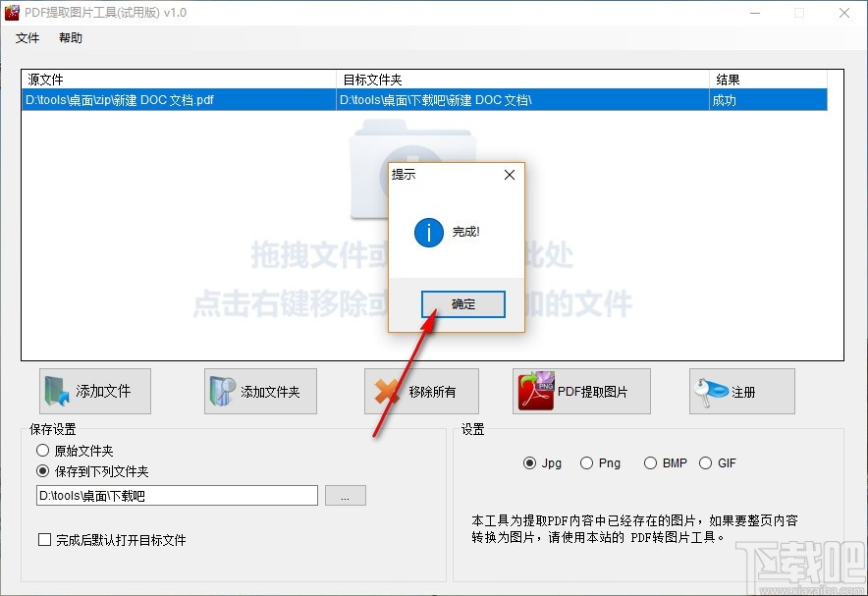Click the 添加文件夹 (Add Folder) icon
Image resolution: width=868 pixels, height=596 pixels.
tap(218, 391)
